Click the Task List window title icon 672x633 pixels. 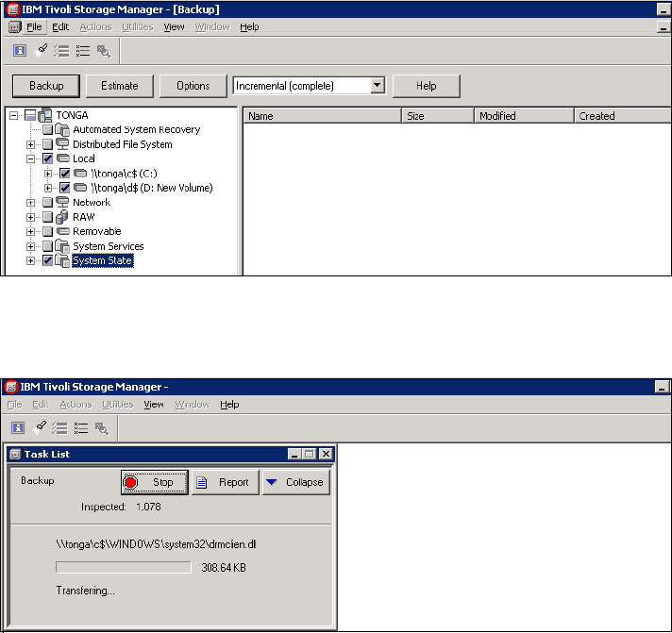15,455
